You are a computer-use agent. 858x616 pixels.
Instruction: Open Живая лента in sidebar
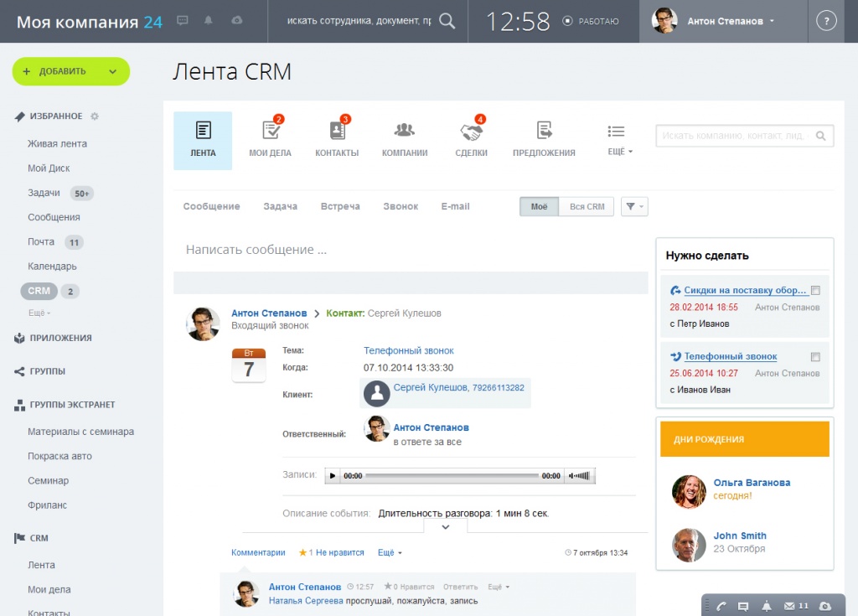(58, 143)
